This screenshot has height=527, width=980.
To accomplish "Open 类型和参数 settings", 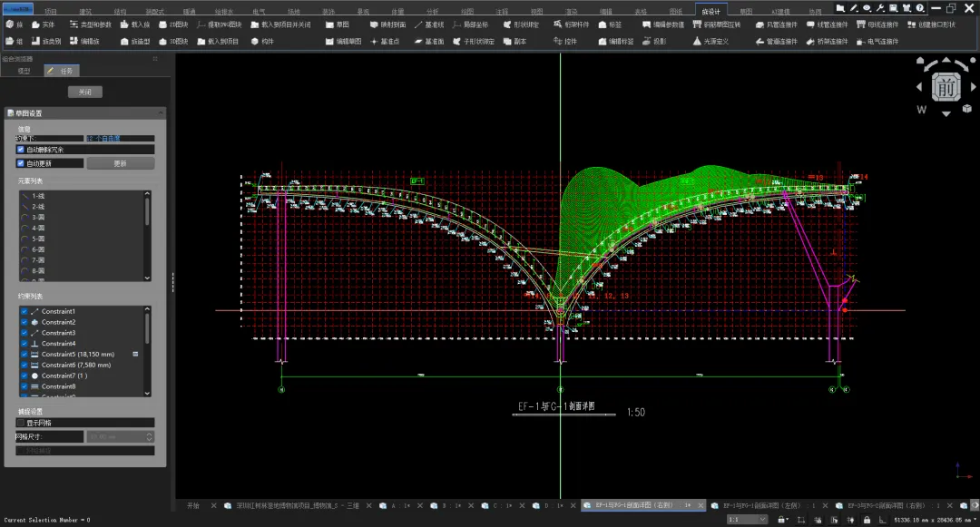I will (x=90, y=24).
